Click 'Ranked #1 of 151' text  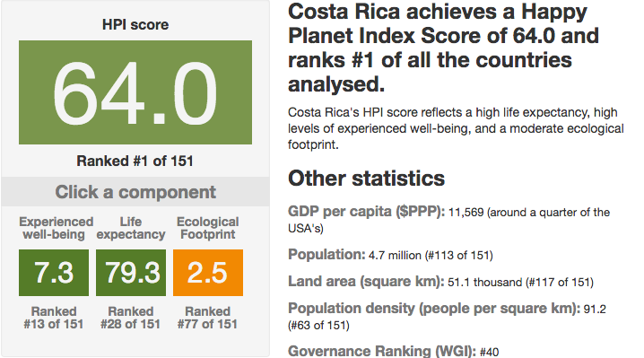[135, 161]
